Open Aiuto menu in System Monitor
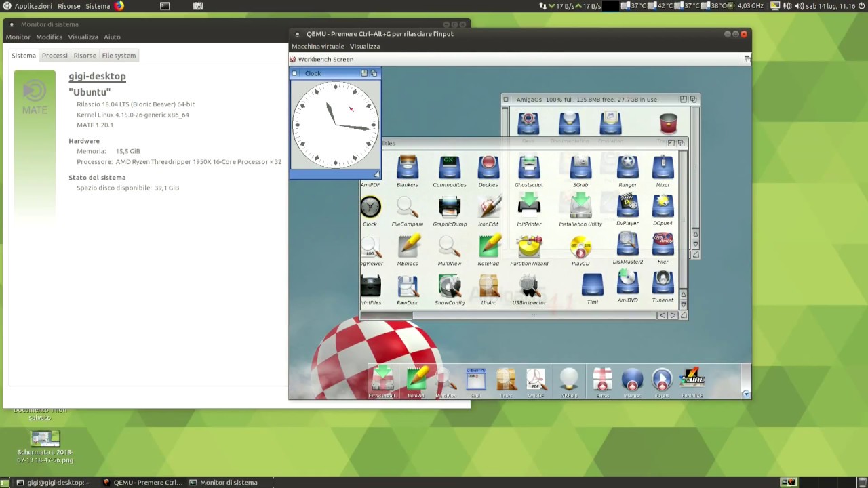868x488 pixels. click(x=112, y=37)
